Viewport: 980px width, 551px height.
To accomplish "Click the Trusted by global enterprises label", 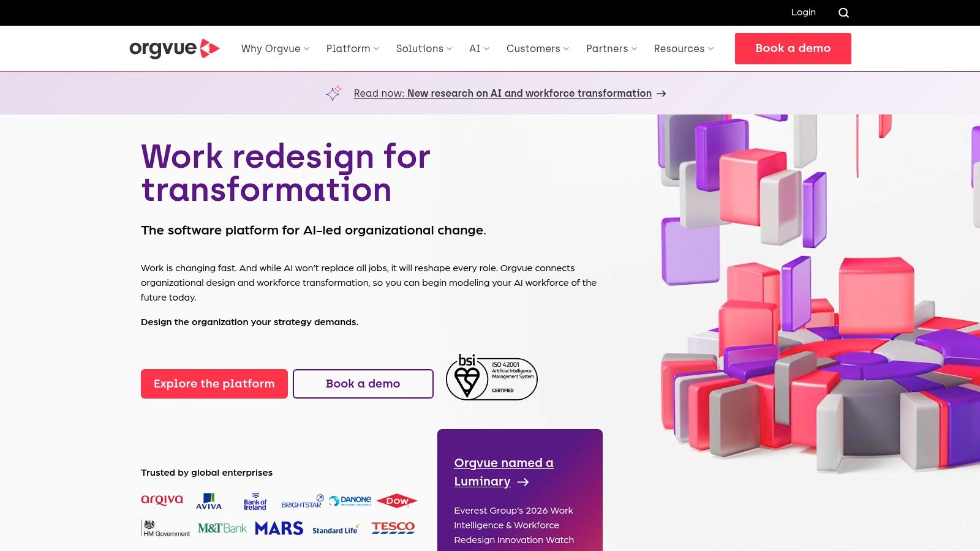I will [x=206, y=473].
